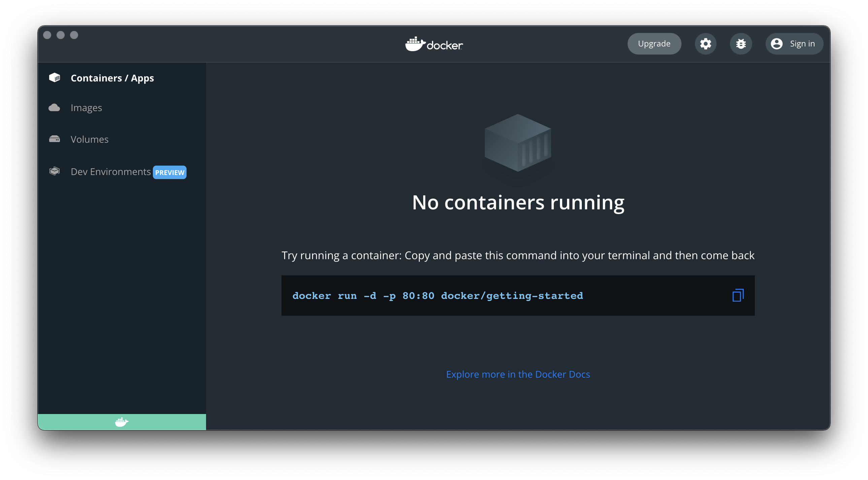Image resolution: width=868 pixels, height=480 pixels.
Task: Click the docker run command text
Action: (437, 296)
